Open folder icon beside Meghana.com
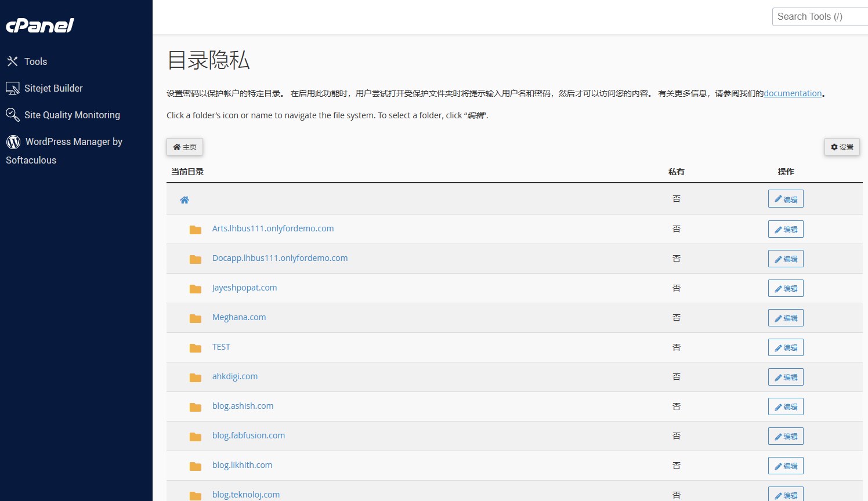Image resolution: width=868 pixels, height=501 pixels. (x=196, y=318)
